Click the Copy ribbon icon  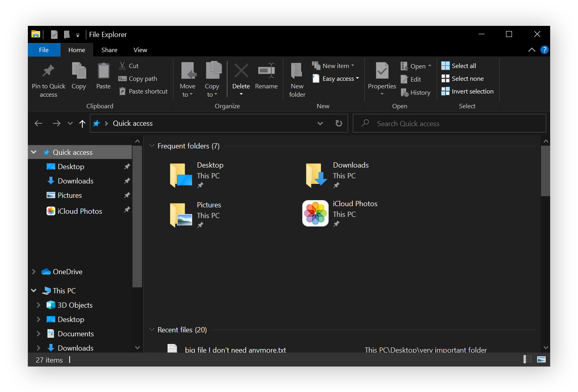coord(79,71)
